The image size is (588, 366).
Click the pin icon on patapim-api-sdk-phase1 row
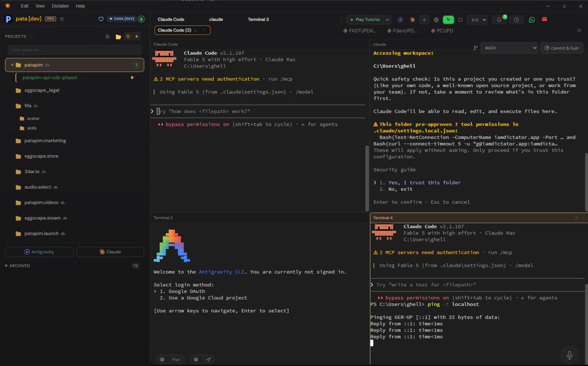pyautogui.click(x=132, y=78)
